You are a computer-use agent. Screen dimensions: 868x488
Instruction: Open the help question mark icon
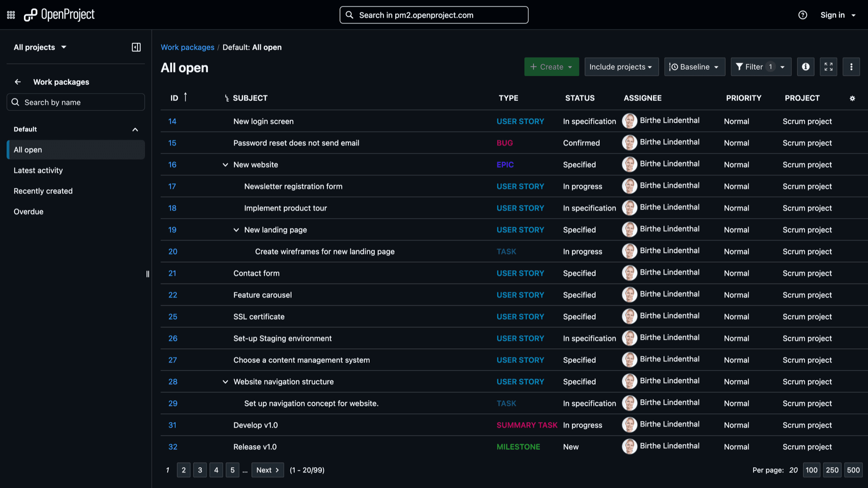802,15
